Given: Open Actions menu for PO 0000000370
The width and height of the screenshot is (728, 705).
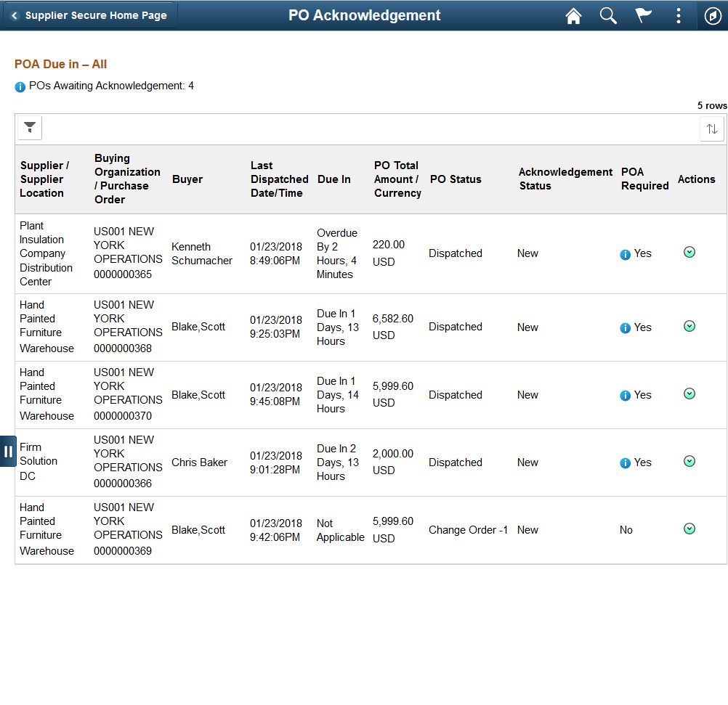Looking at the screenshot, I should coord(689,394).
